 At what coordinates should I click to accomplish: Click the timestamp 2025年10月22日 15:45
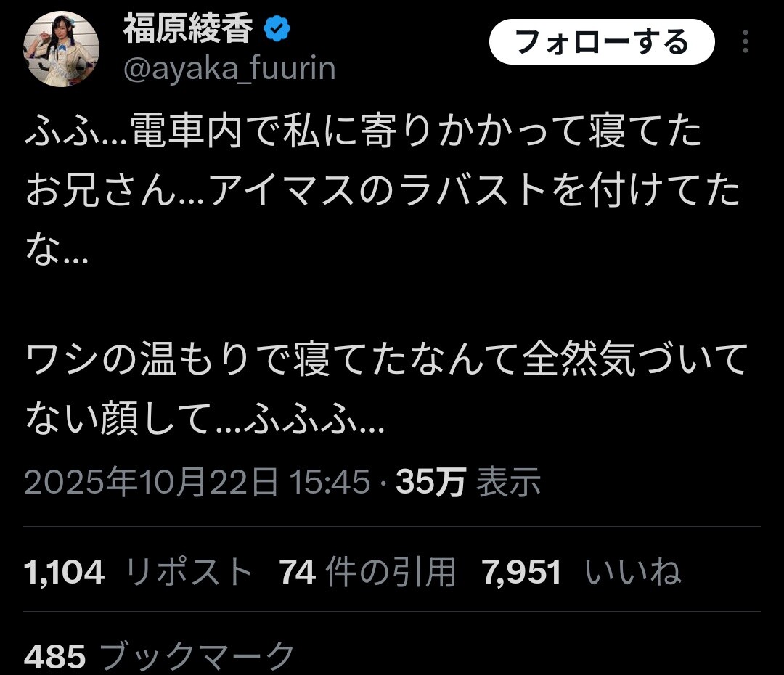[197, 482]
